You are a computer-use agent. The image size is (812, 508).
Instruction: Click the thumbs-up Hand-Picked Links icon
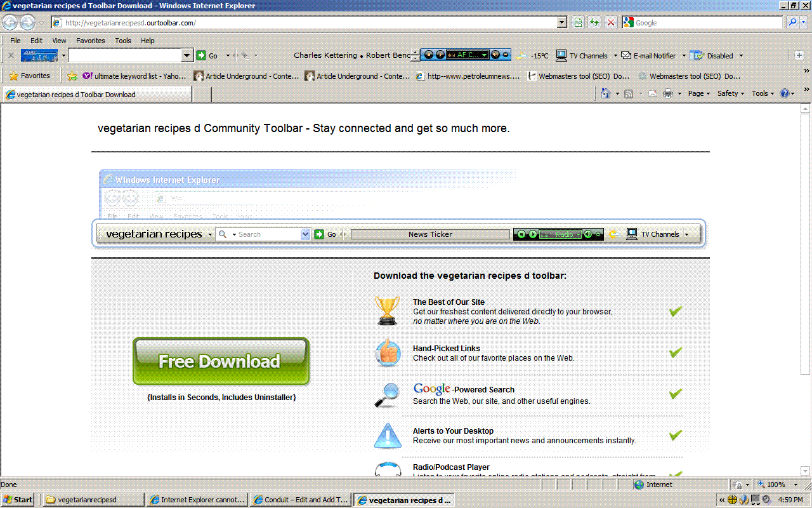click(387, 352)
